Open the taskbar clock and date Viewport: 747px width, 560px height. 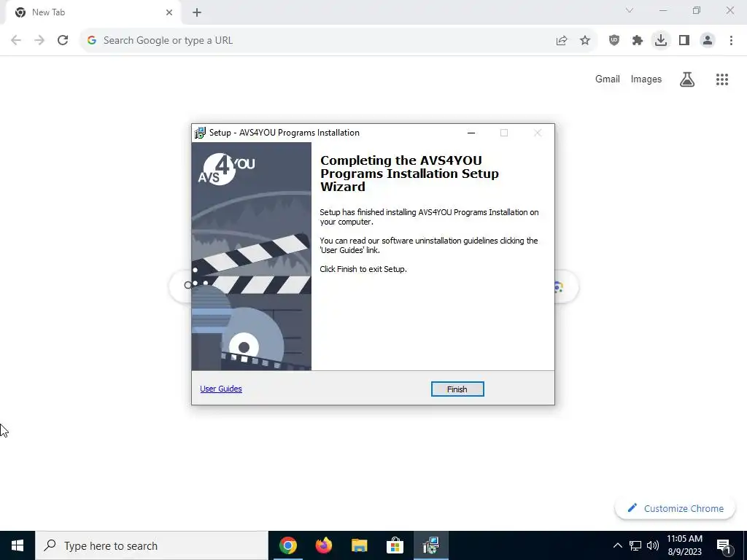click(684, 545)
